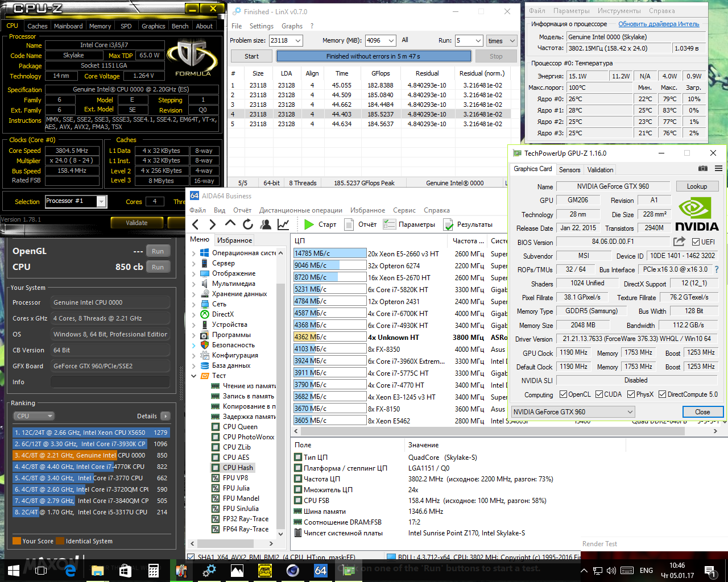Screen dimensions: 728x582
Task: Collapse the Тест tree node in AIDA64
Action: [x=194, y=376]
